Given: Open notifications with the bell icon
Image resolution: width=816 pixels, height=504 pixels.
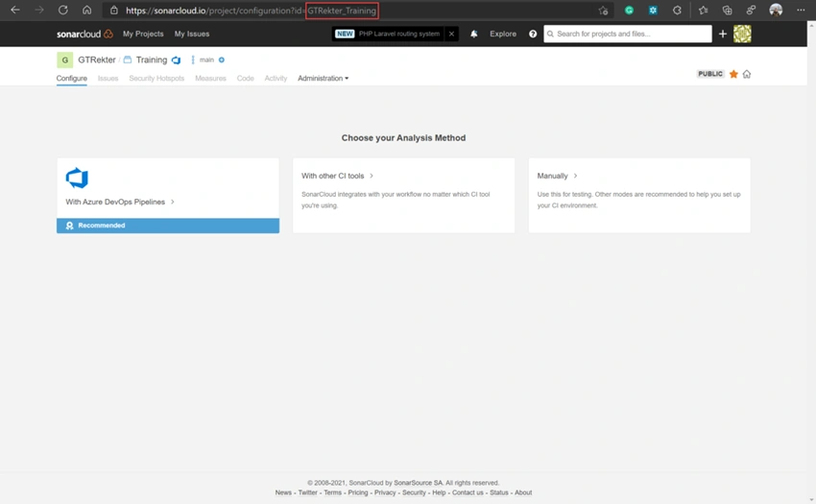Looking at the screenshot, I should 474,34.
